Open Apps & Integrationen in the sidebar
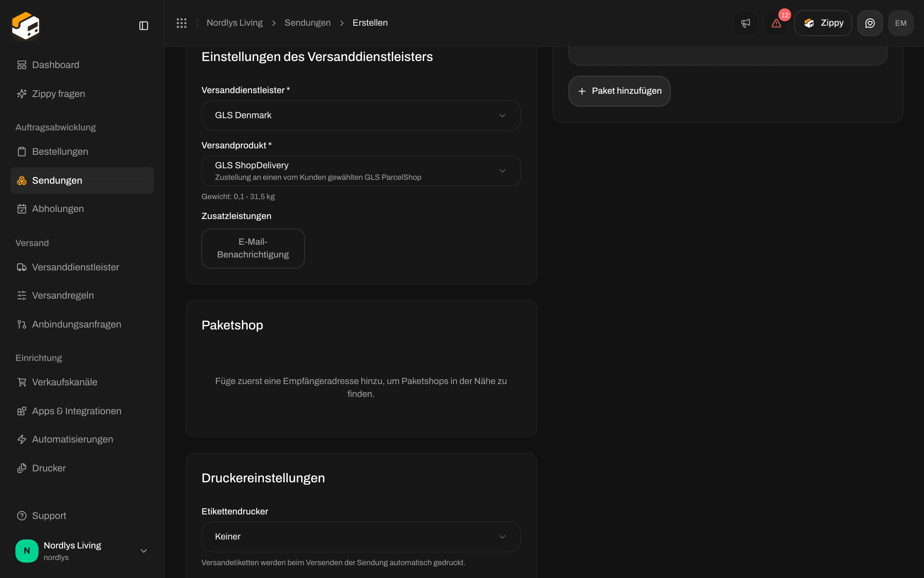 pos(82,411)
